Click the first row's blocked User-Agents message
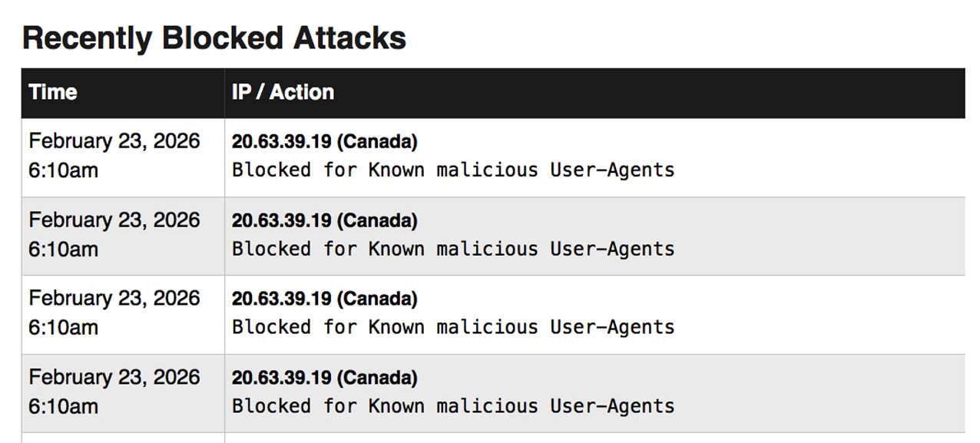Image resolution: width=980 pixels, height=443 pixels. coord(453,170)
